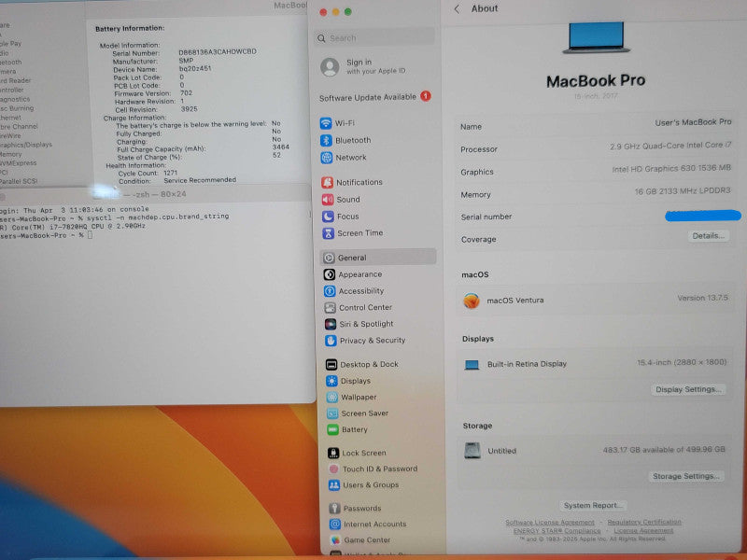747x560 pixels.
Task: Click Full Charge Capacity value 3464
Action: click(x=281, y=147)
